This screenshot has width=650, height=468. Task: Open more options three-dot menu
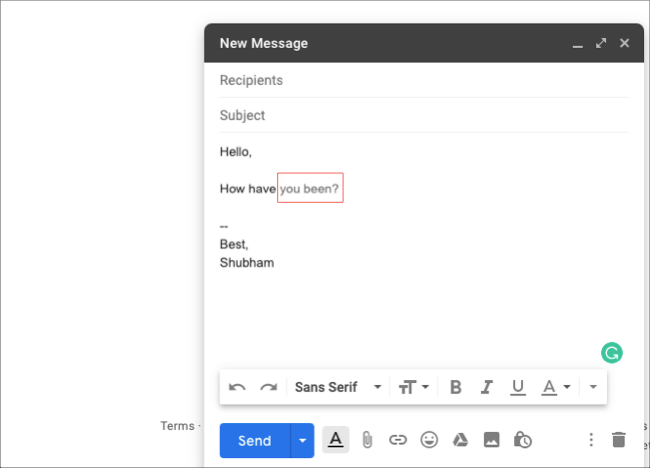tap(591, 440)
